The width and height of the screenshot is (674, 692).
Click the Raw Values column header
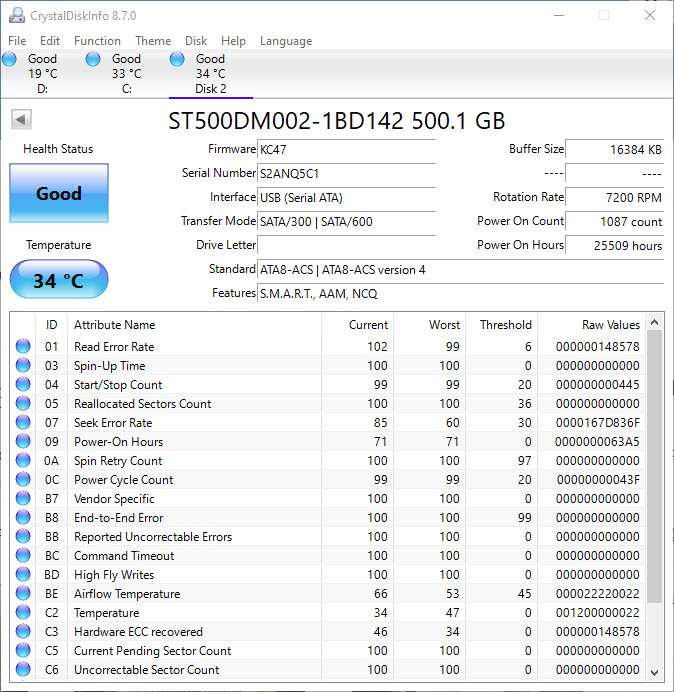tap(591, 325)
